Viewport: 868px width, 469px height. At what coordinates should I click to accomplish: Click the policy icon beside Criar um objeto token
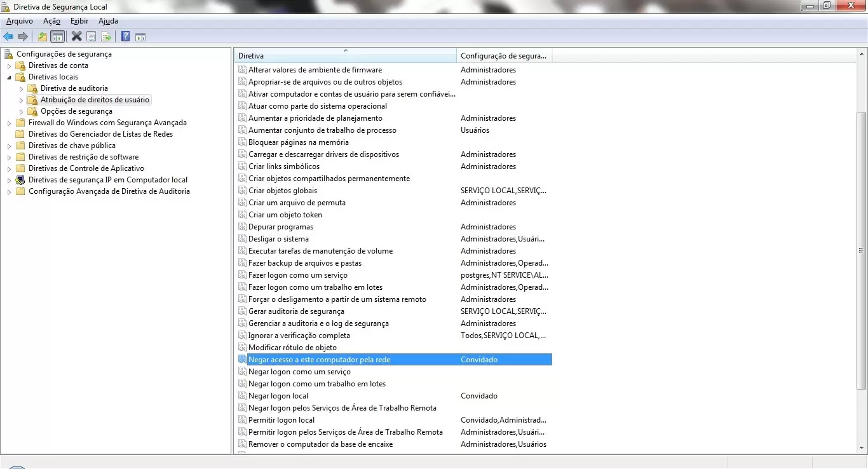242,215
